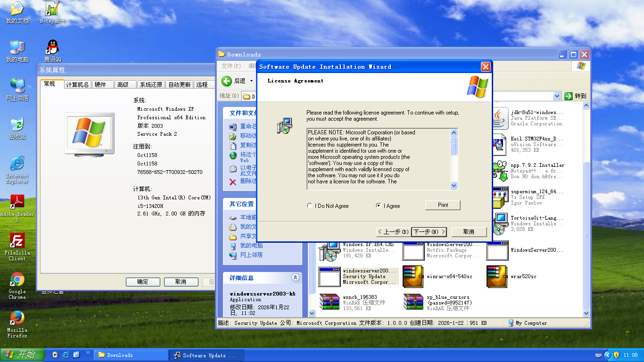
Task: Open Adobe Reader 9 desktop icon
Action: coord(17,203)
